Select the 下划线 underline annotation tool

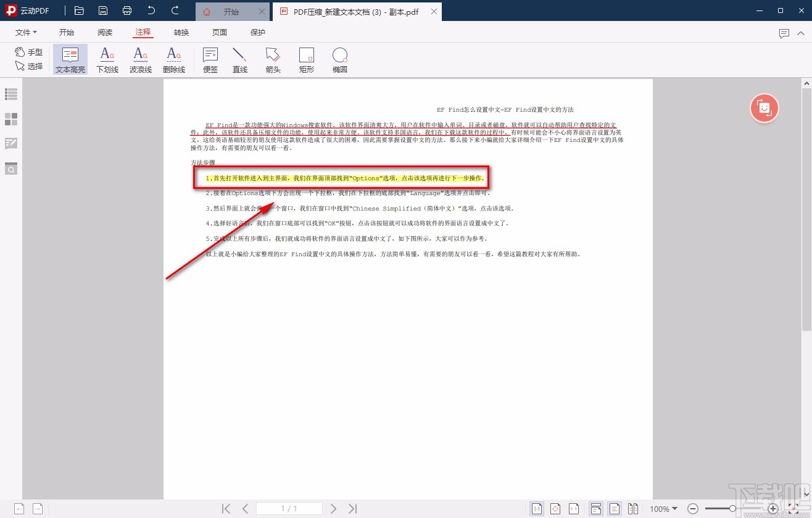[107, 60]
